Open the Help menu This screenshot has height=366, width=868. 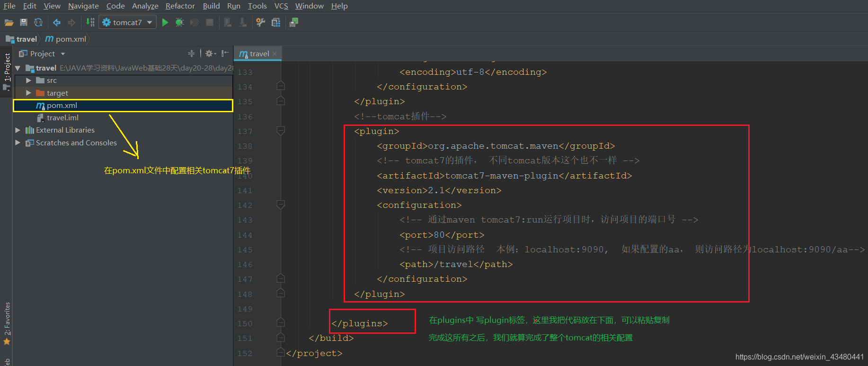[x=339, y=6]
